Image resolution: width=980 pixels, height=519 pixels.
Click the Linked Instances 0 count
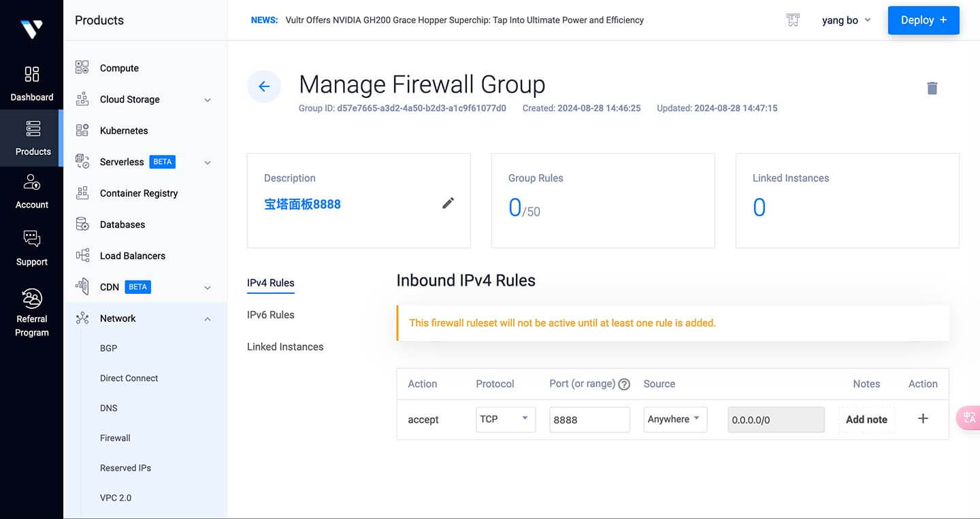tap(759, 208)
